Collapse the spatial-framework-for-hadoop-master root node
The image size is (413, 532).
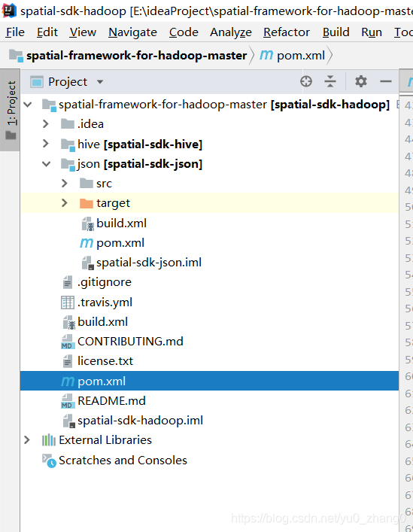28,105
